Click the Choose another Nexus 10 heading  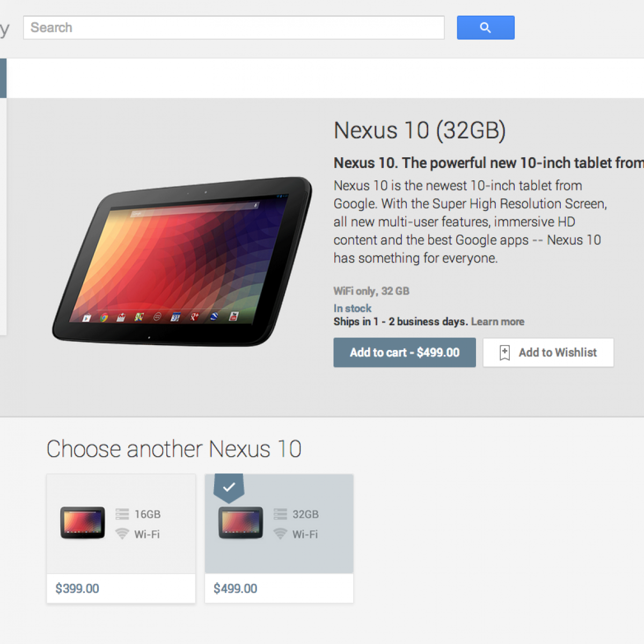[174, 449]
